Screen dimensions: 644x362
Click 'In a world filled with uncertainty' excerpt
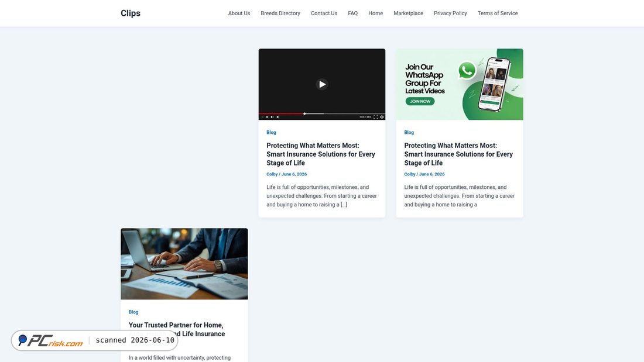click(x=180, y=358)
